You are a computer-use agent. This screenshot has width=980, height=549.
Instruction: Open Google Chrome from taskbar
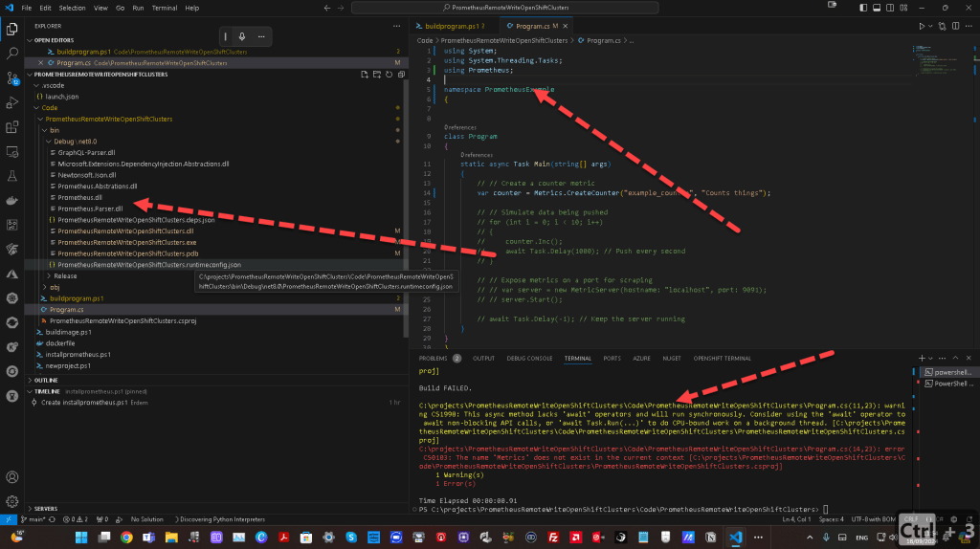click(126, 538)
